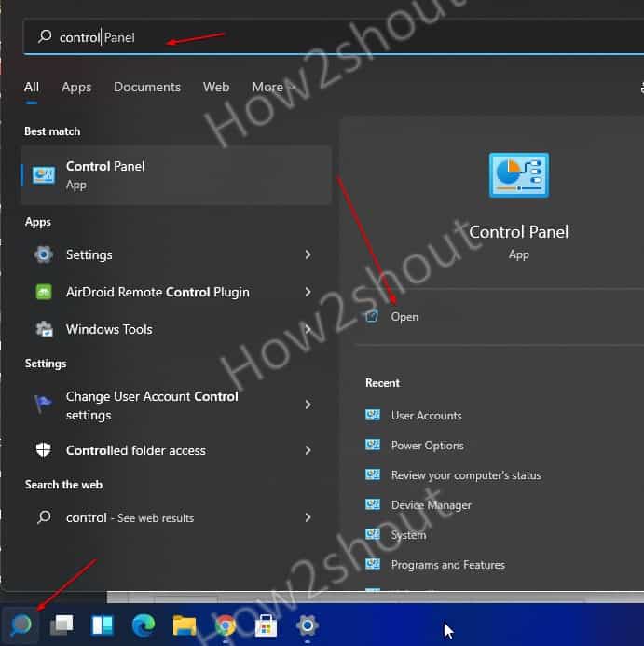This screenshot has width=644, height=646.
Task: Click the Settings app result text
Action: coord(89,255)
